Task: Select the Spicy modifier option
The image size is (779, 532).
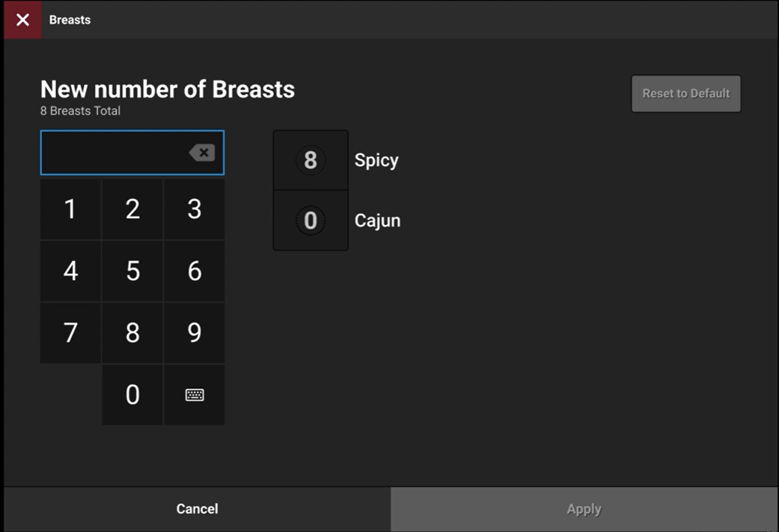Action: pos(376,160)
